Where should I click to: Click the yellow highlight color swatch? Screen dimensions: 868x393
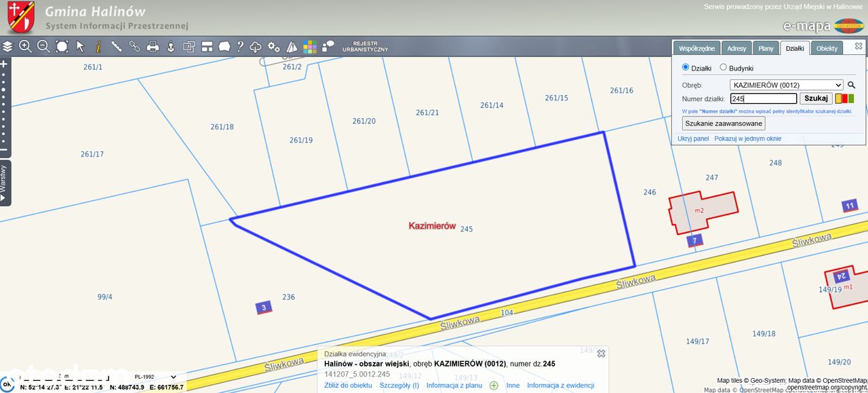838,98
